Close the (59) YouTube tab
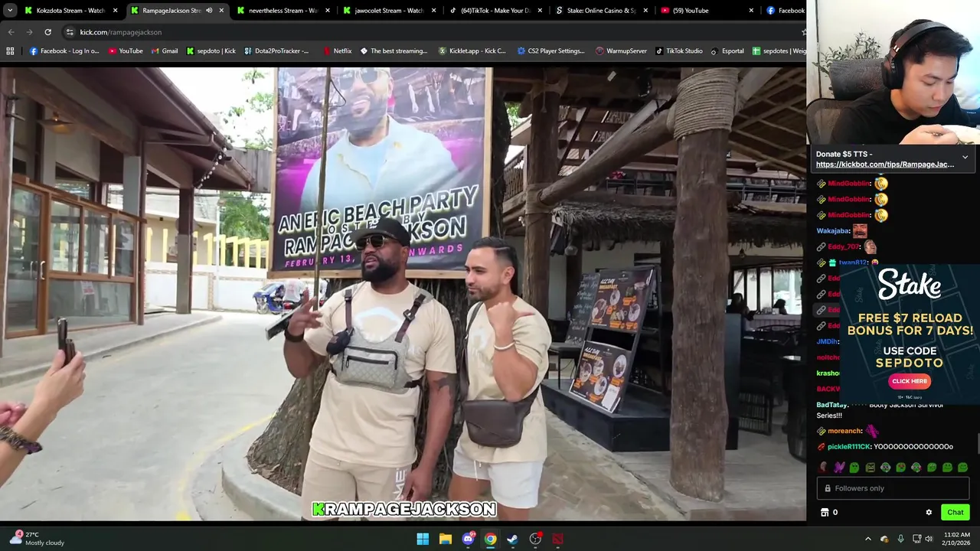This screenshot has height=551, width=980. (x=751, y=11)
